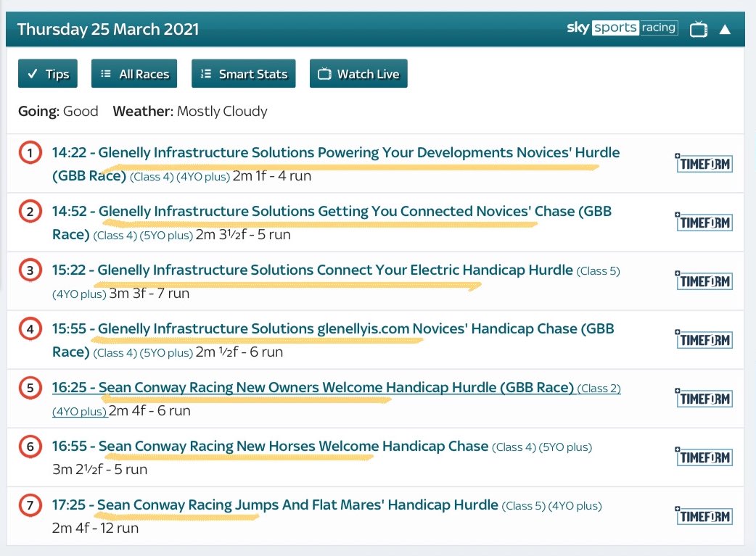This screenshot has width=756, height=556.
Task: Click the 3m 2½f - 5 run text
Action: [x=100, y=469]
